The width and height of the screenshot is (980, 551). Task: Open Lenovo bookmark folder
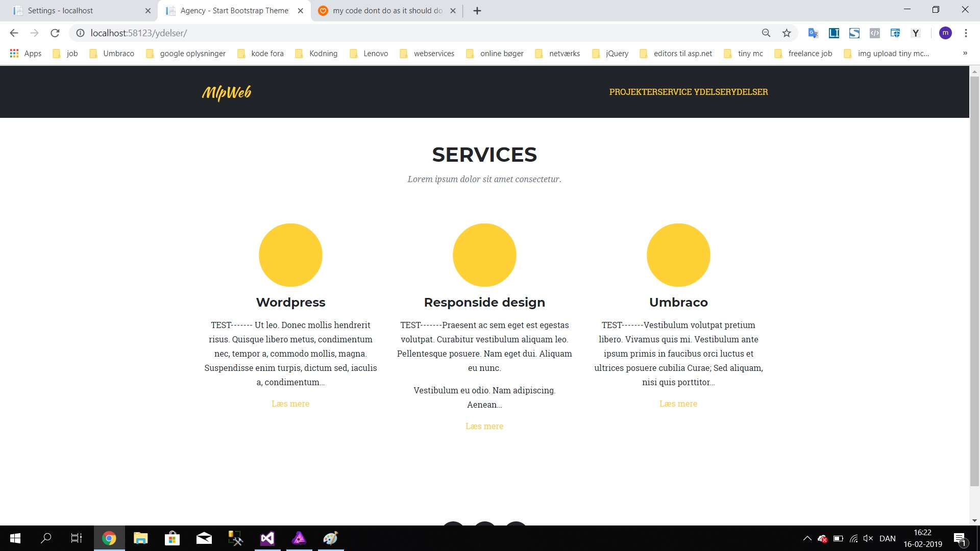(369, 54)
